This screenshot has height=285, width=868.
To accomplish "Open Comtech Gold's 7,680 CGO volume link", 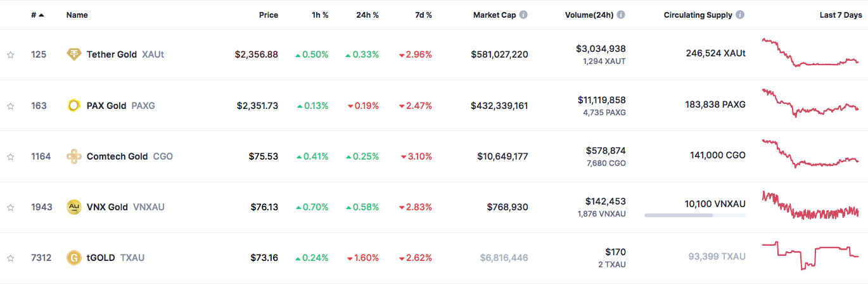I will pos(607,163).
